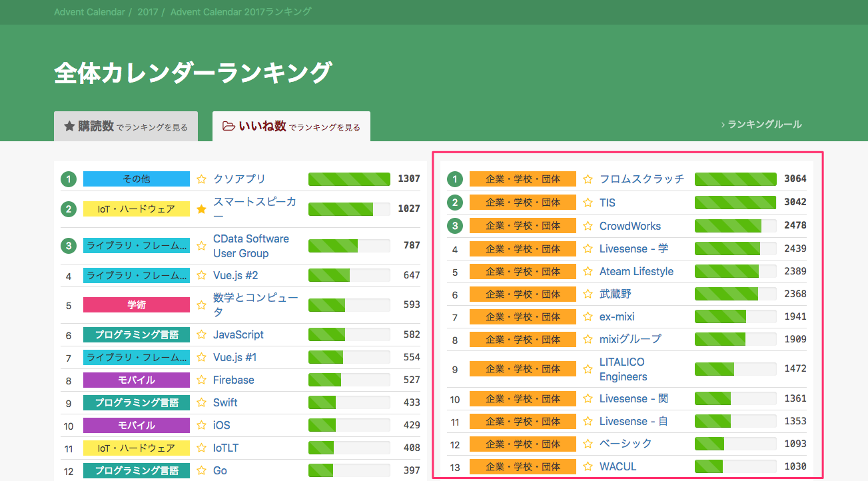Toggle star for CData Software User Group
Viewport: 868px width, 481px height.
pyautogui.click(x=202, y=246)
